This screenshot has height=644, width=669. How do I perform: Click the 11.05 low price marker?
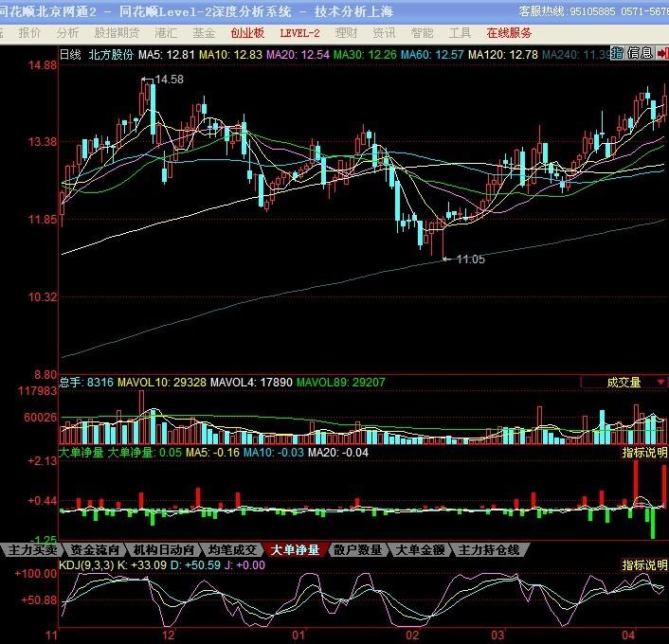coord(471,259)
